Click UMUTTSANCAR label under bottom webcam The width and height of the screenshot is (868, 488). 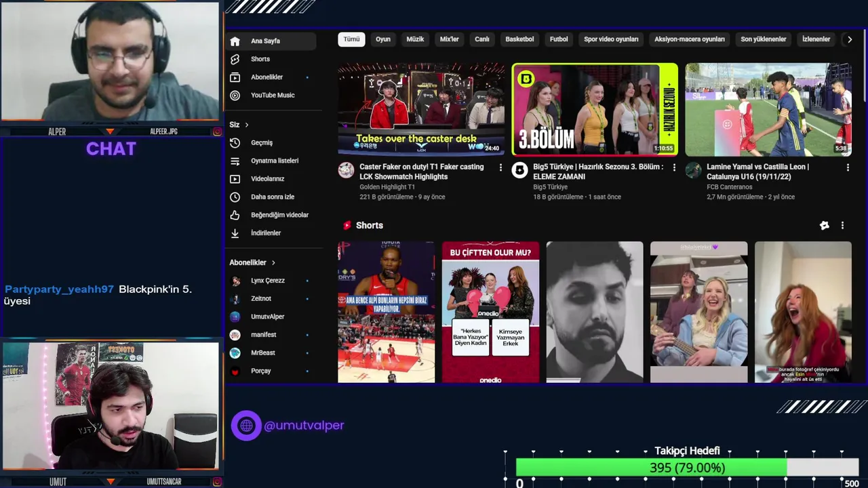(x=164, y=482)
